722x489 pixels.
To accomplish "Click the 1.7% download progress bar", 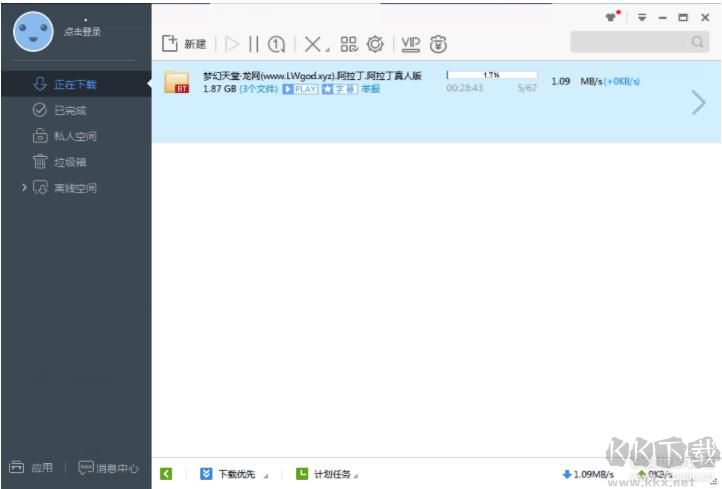I will tap(491, 75).
